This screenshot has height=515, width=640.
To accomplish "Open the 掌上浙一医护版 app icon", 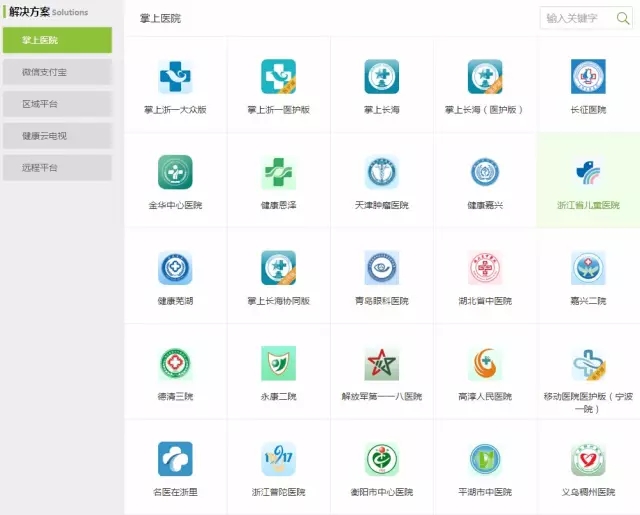I will (x=278, y=77).
